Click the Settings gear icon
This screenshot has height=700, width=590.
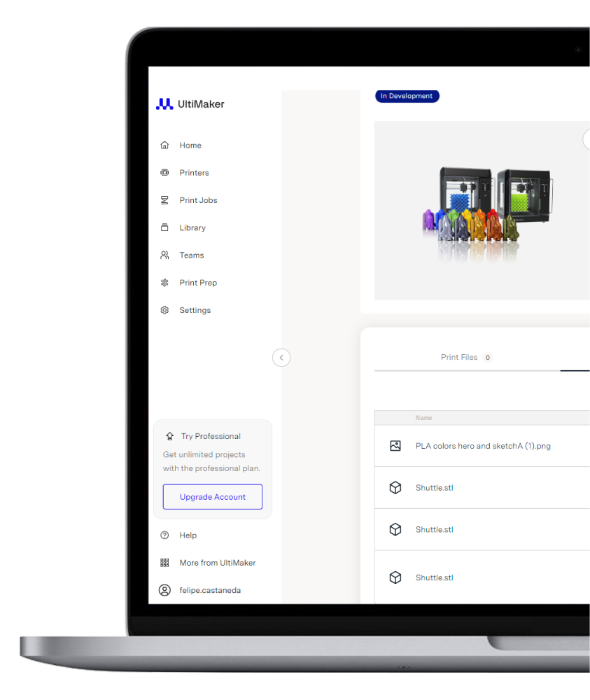pyautogui.click(x=165, y=310)
